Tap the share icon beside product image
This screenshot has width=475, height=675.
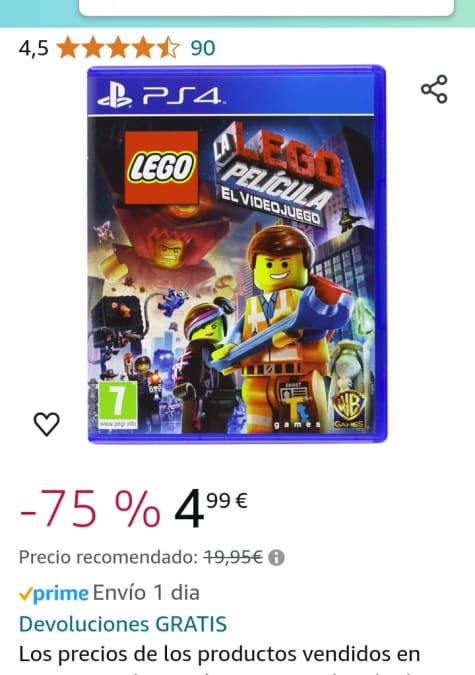tap(434, 89)
